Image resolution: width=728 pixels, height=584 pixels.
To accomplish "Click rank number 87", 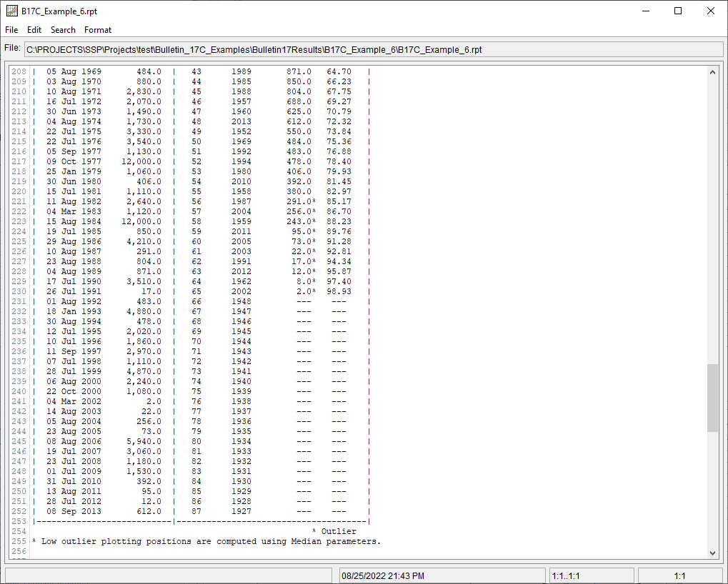I will [x=196, y=511].
